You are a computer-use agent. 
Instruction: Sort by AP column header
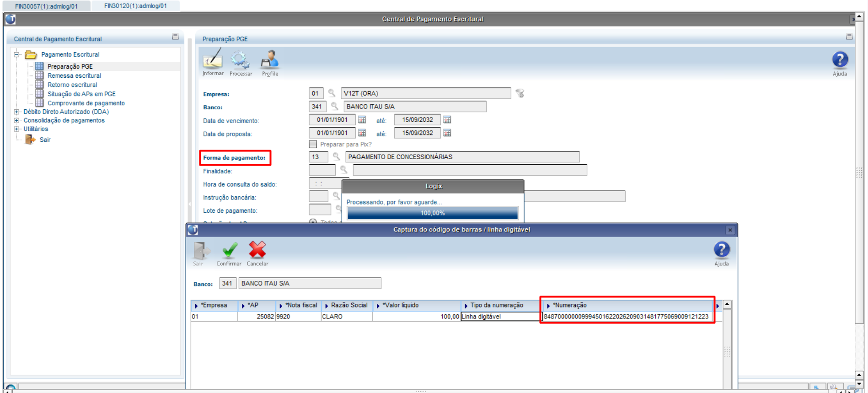click(257, 305)
